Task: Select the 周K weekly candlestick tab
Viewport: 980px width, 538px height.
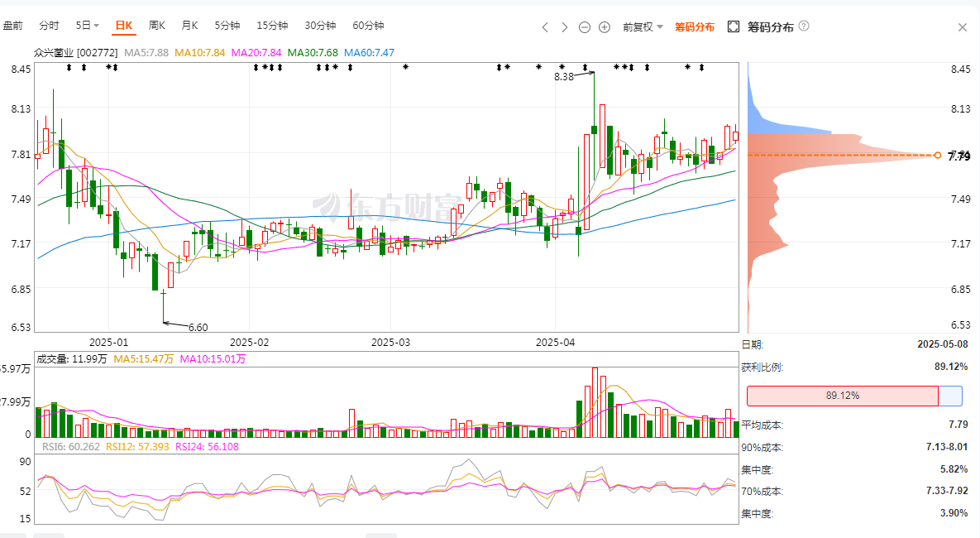Action: click(x=157, y=26)
